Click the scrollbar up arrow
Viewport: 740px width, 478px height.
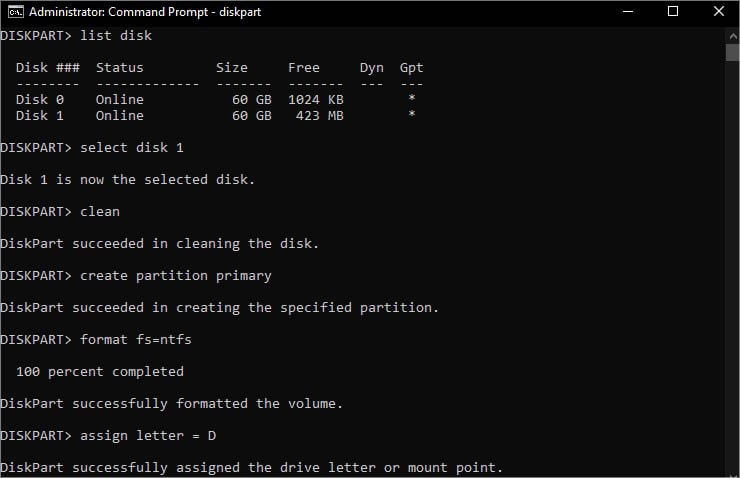[732, 36]
